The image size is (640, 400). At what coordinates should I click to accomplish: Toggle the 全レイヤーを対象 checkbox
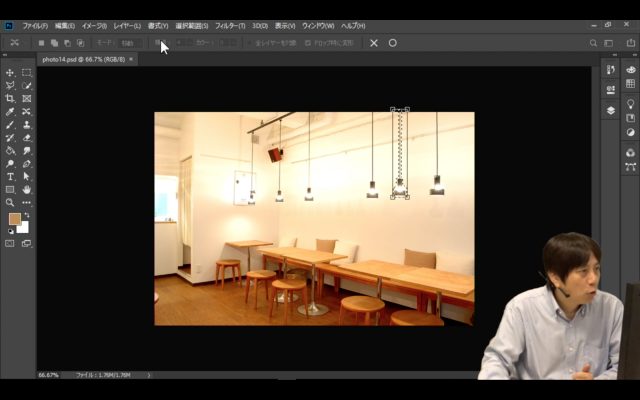coord(250,43)
